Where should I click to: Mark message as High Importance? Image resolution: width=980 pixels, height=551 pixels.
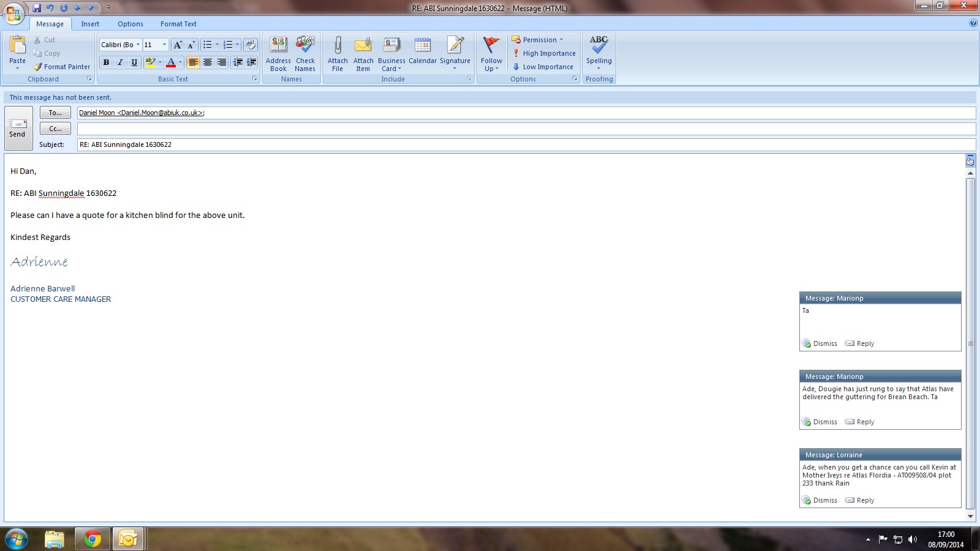coord(544,53)
